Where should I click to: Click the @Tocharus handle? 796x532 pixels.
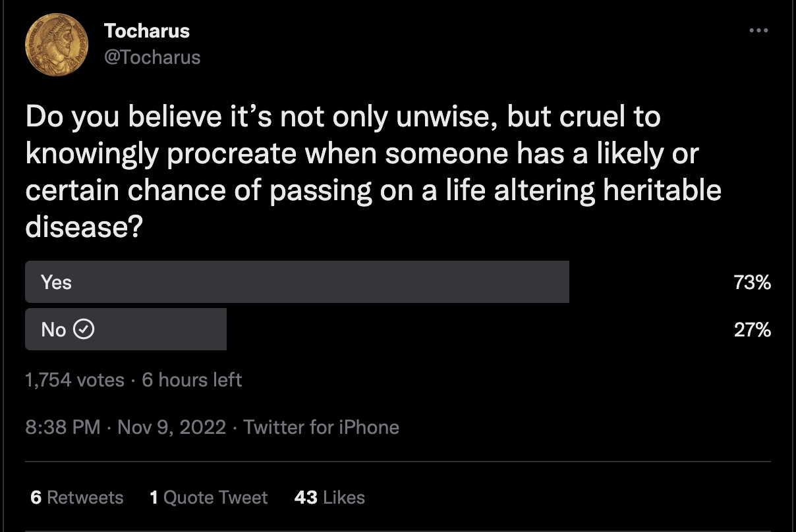[x=152, y=57]
